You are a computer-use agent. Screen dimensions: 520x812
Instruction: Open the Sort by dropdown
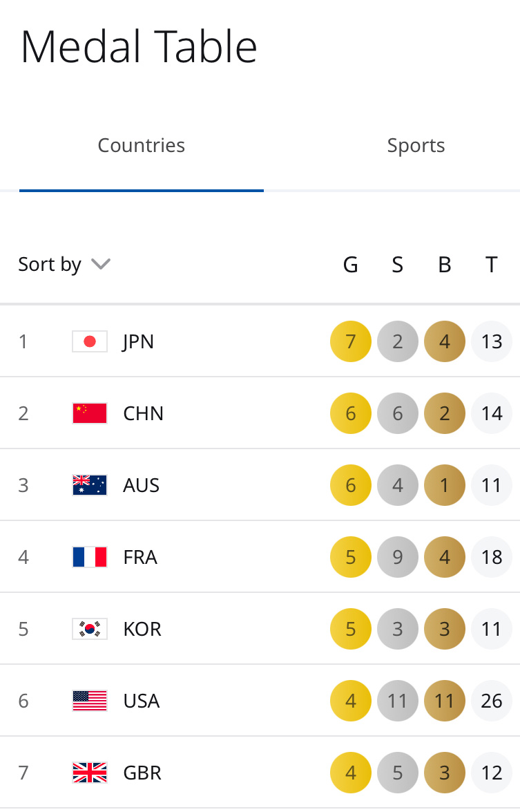click(65, 264)
